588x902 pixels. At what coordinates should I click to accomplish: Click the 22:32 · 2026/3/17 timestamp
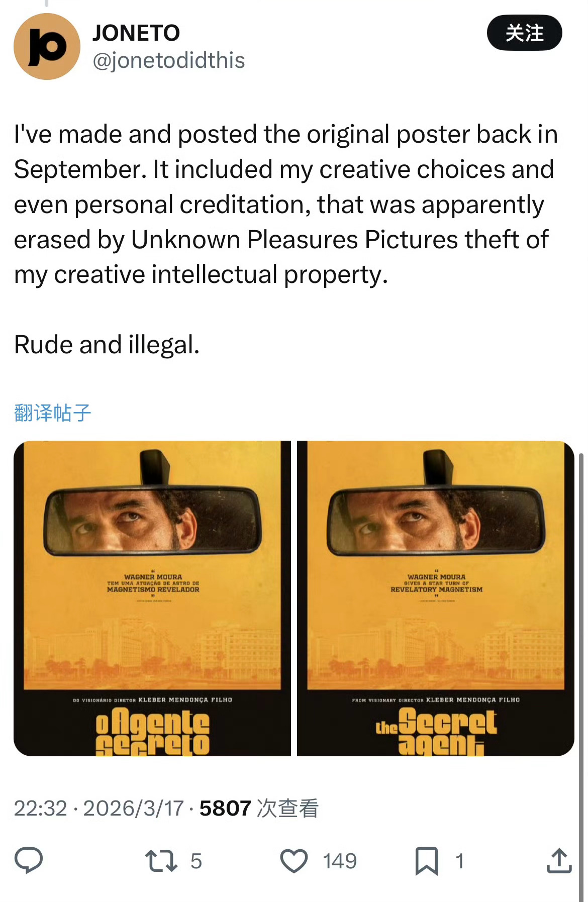(x=99, y=809)
